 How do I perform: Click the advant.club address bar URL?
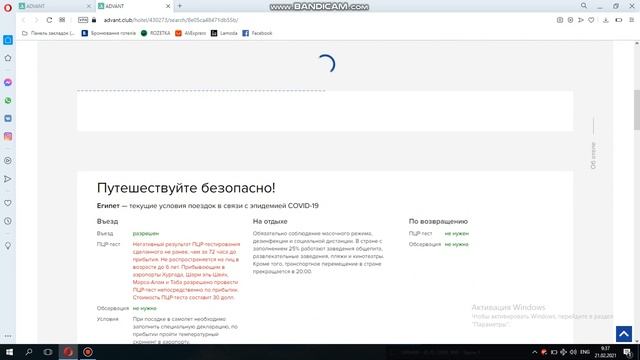(x=171, y=20)
